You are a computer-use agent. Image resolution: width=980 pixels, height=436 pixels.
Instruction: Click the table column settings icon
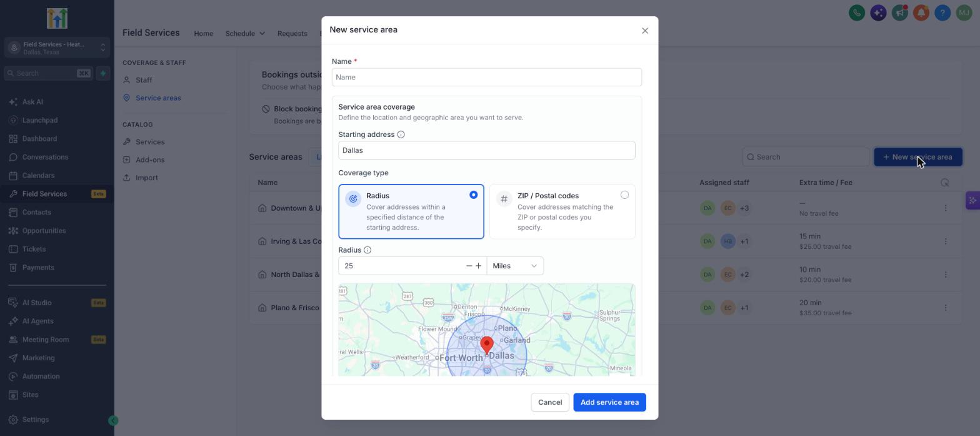944,183
